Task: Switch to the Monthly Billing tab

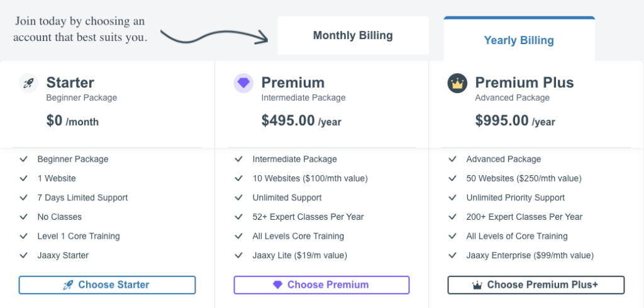Action: click(x=353, y=36)
